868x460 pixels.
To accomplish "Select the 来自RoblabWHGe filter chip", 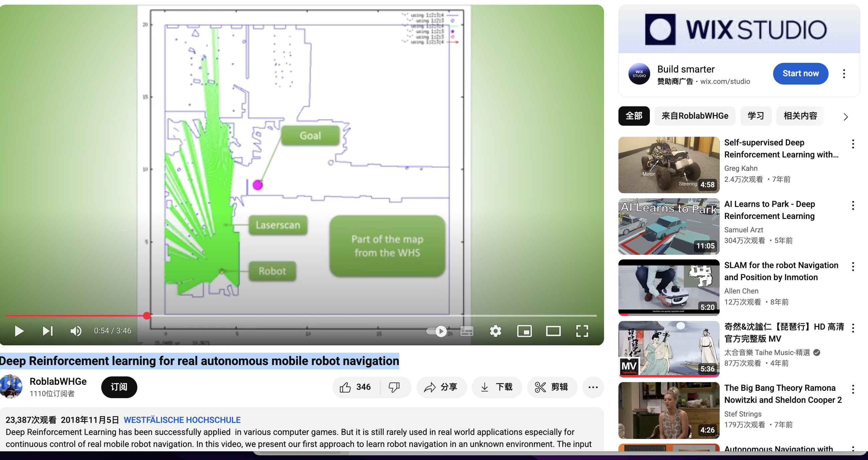I will 695,116.
